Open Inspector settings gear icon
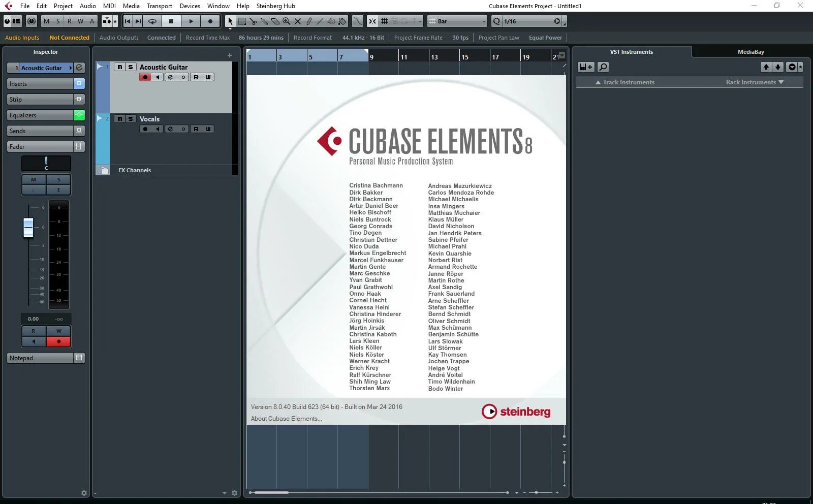Image resolution: width=813 pixels, height=504 pixels. click(84, 493)
